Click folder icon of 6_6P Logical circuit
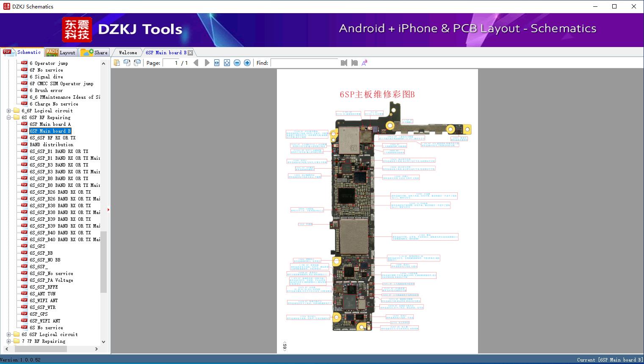644x364 pixels. [x=17, y=111]
